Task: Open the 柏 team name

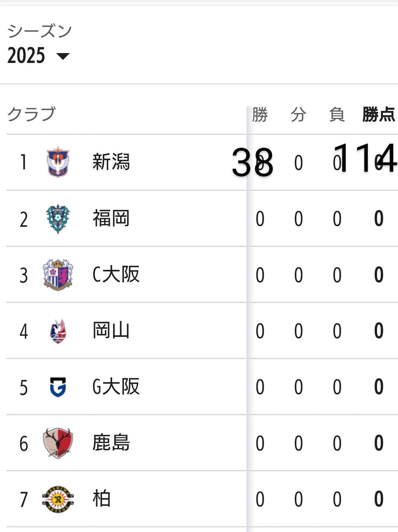Action: click(101, 499)
